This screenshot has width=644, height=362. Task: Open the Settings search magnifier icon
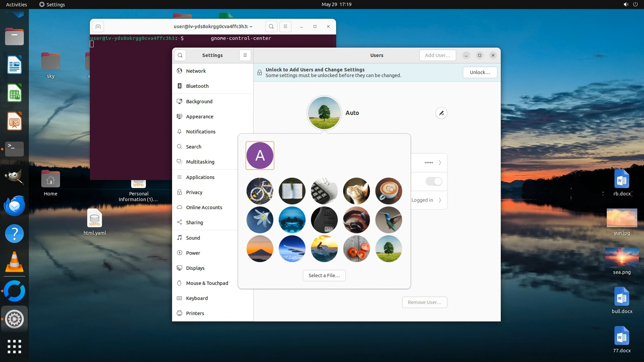click(180, 55)
